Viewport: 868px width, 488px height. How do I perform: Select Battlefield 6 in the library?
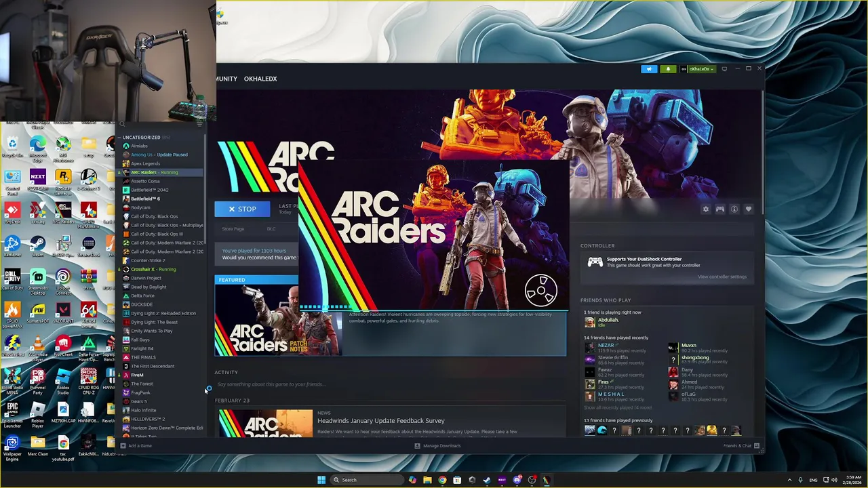tap(141, 199)
